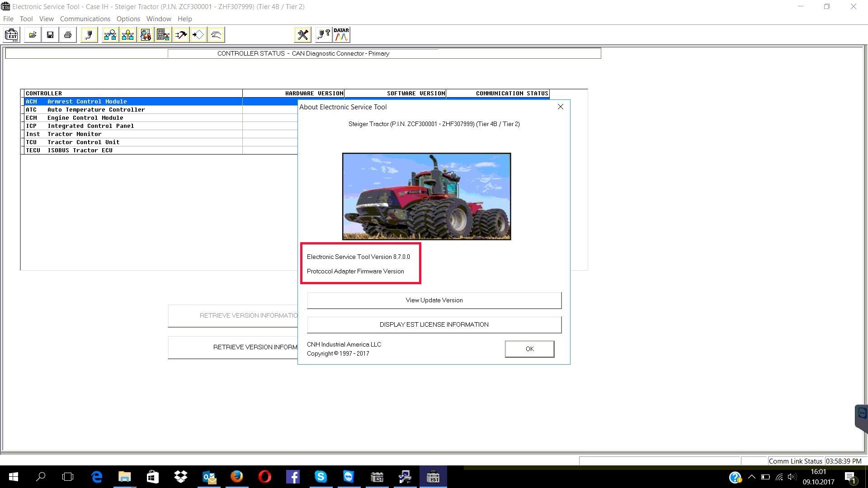Launch Opera browser from the taskbar
This screenshot has height=488, width=868.
(265, 477)
